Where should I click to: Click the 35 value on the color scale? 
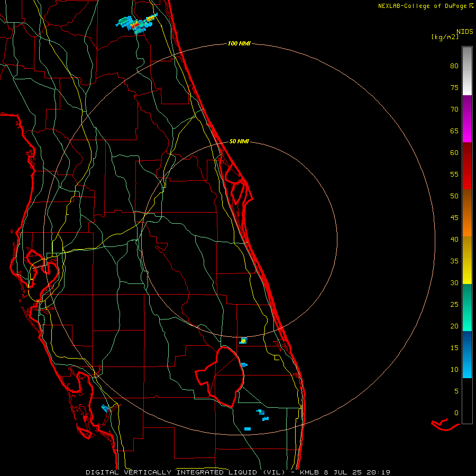coord(454,261)
